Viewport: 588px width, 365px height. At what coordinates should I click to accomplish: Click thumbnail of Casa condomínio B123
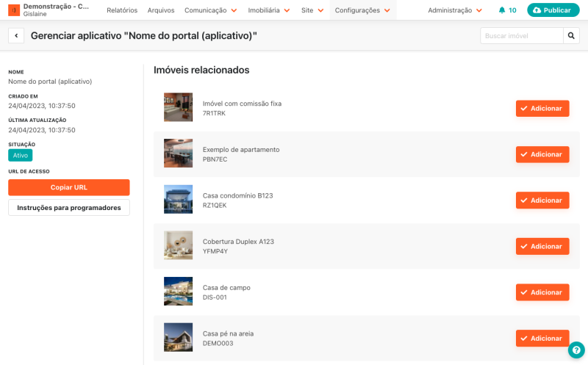click(x=178, y=200)
